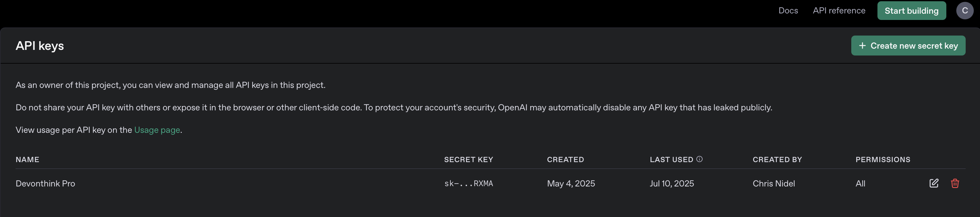Open the user avatar account menu

pos(964,11)
